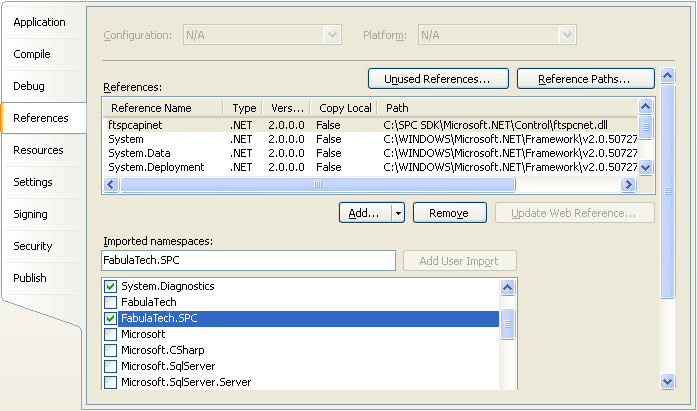697x411 pixels.
Task: Click references list horizontal scrollbar thumb
Action: coord(318,184)
